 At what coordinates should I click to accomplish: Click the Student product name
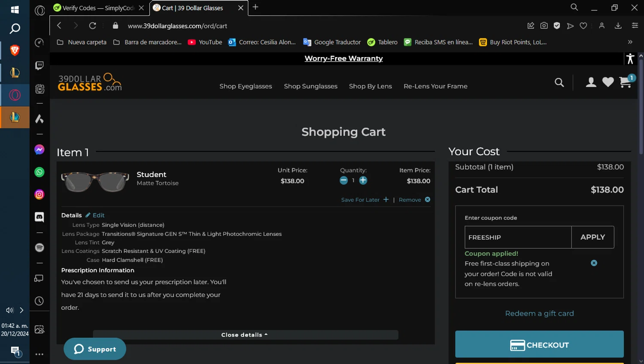point(151,174)
